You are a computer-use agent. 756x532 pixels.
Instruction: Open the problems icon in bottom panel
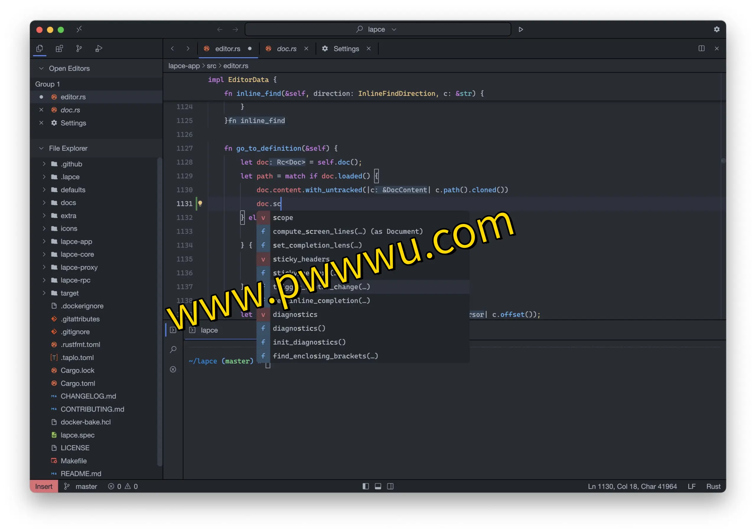click(173, 369)
